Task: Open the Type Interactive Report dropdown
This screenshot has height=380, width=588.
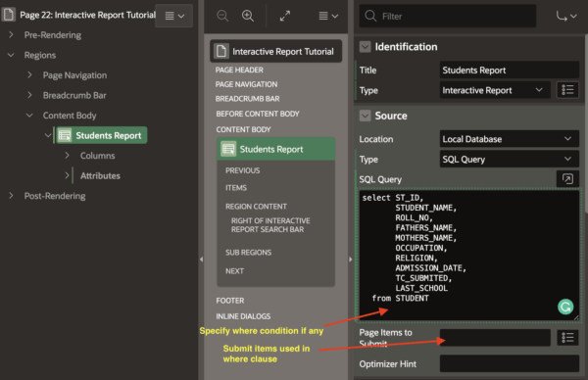Action: pyautogui.click(x=495, y=90)
